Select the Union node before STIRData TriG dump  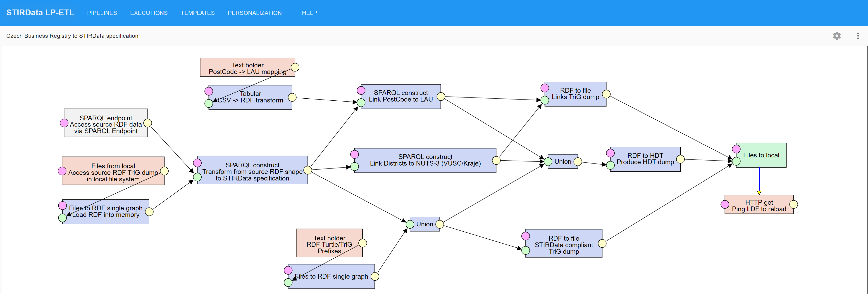pyautogui.click(x=425, y=224)
